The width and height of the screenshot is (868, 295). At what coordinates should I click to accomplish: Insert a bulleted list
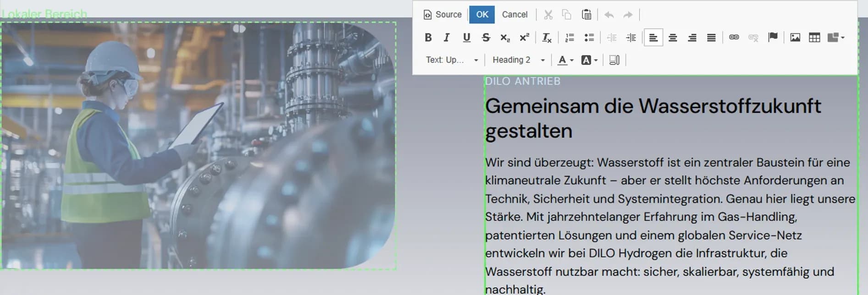click(x=589, y=38)
